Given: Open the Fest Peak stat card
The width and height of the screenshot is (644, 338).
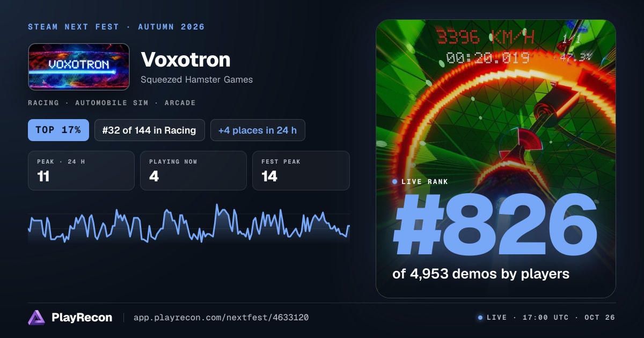Looking at the screenshot, I should point(301,171).
